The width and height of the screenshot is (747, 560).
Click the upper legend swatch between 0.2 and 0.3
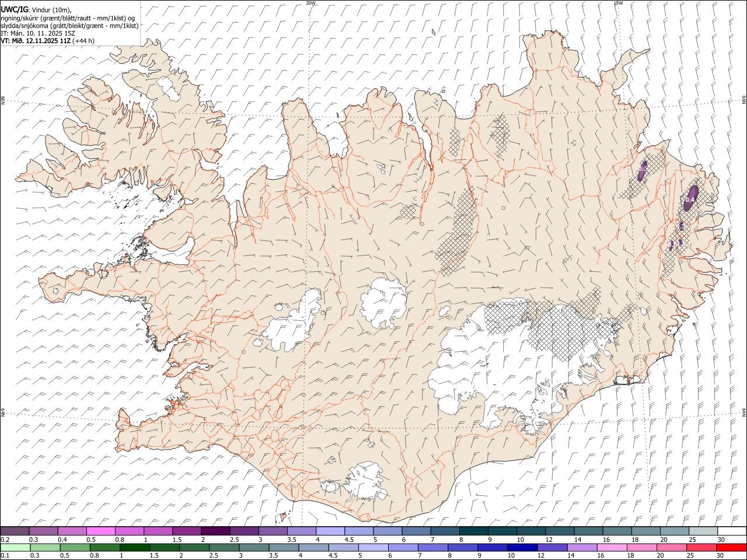(15, 531)
